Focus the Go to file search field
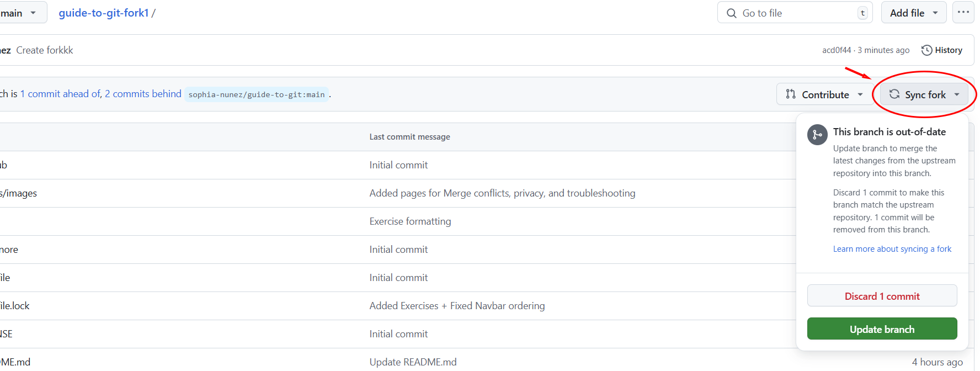This screenshot has height=371, width=980. [x=795, y=13]
